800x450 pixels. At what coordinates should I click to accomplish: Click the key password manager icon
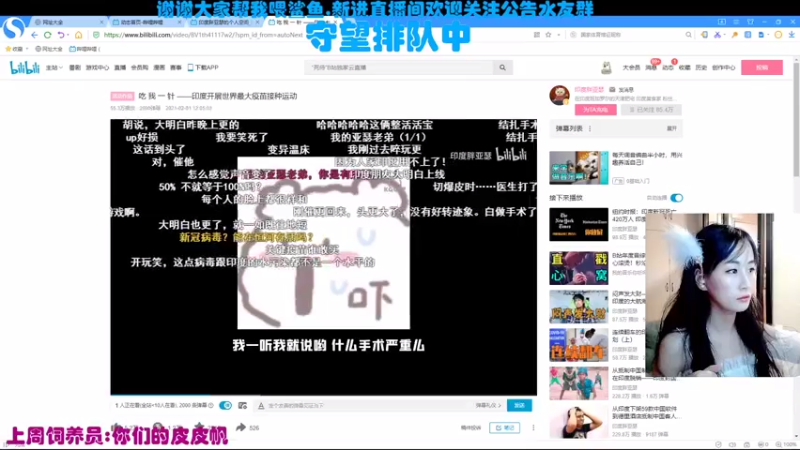735,35
